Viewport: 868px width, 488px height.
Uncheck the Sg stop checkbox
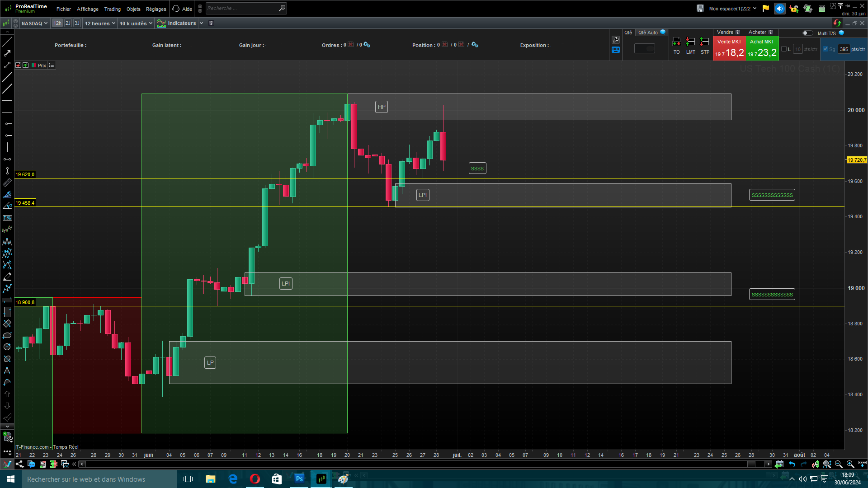point(826,49)
